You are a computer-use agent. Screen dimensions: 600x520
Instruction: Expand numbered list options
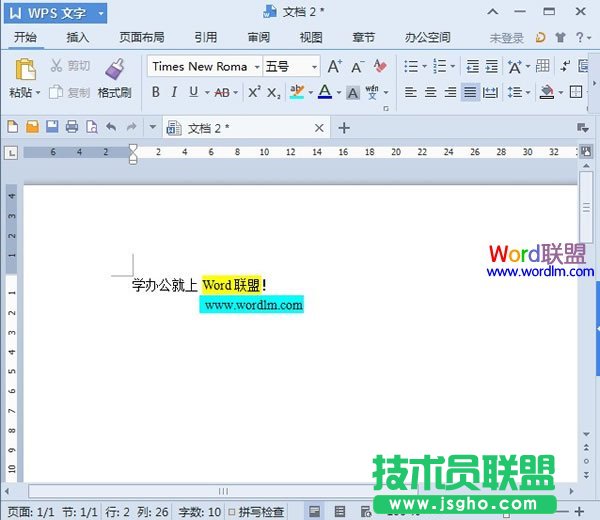coord(453,67)
